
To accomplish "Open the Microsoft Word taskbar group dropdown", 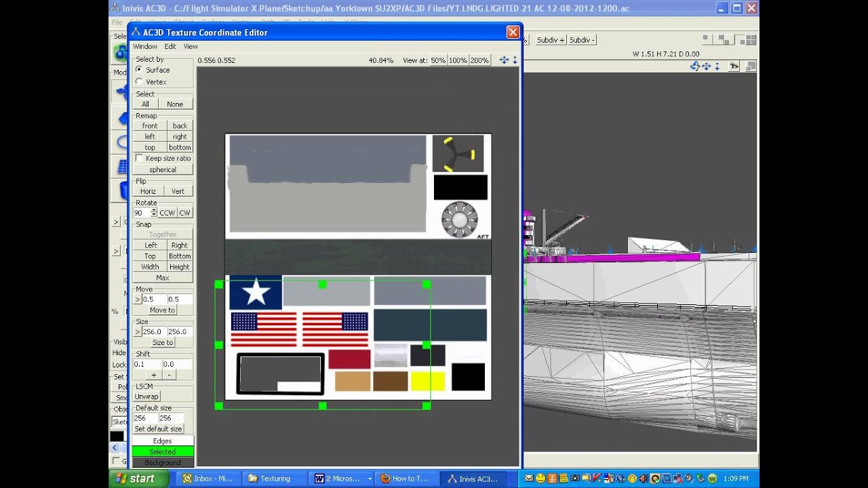I will pyautogui.click(x=370, y=479).
